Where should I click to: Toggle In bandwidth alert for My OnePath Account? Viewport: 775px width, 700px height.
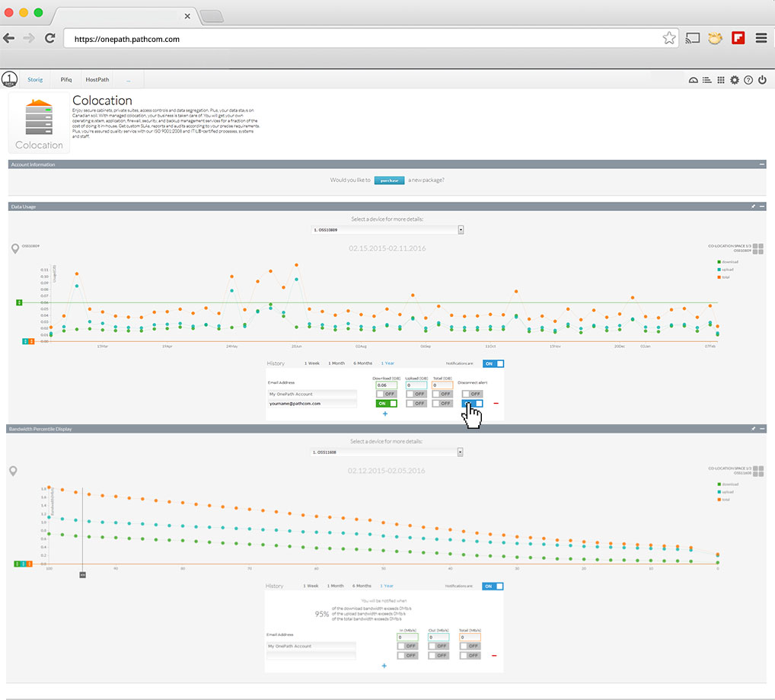(407, 646)
